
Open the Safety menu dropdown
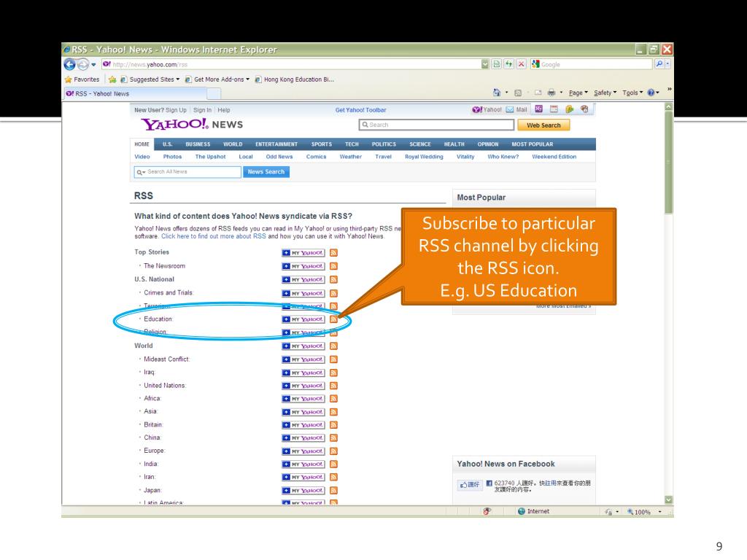click(605, 93)
